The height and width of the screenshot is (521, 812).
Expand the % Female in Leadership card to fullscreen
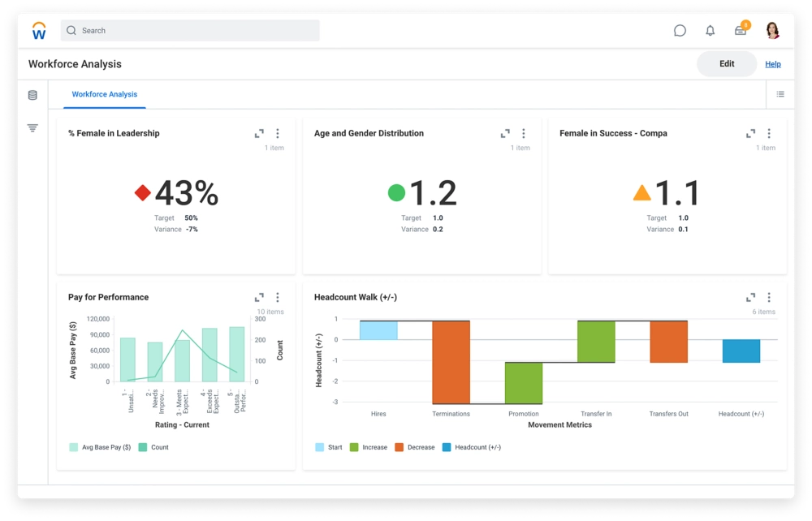tap(261, 132)
